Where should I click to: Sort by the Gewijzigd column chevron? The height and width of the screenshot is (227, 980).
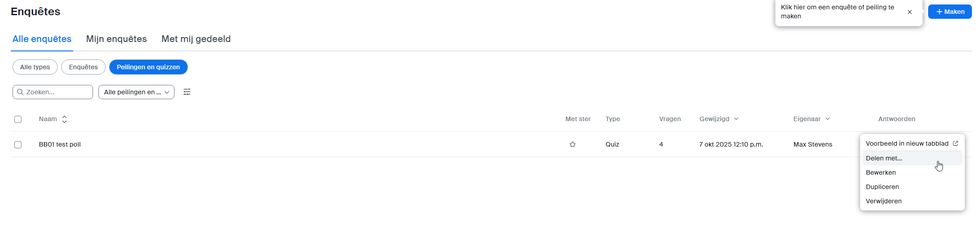736,119
